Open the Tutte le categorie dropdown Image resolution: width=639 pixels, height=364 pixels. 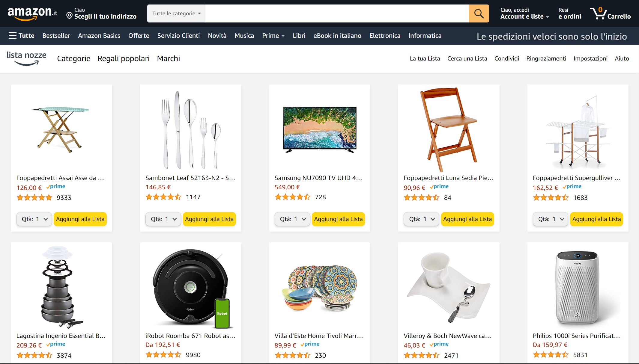(x=176, y=13)
